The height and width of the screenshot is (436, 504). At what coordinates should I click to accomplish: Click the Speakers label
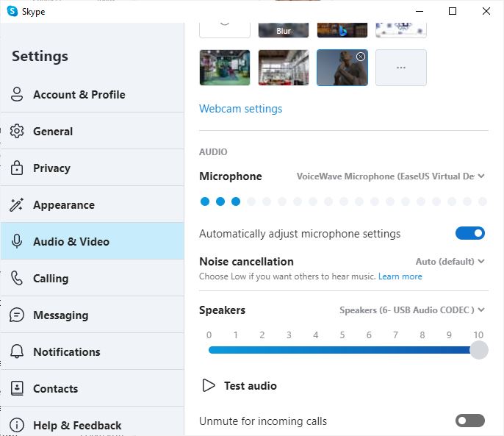click(222, 310)
